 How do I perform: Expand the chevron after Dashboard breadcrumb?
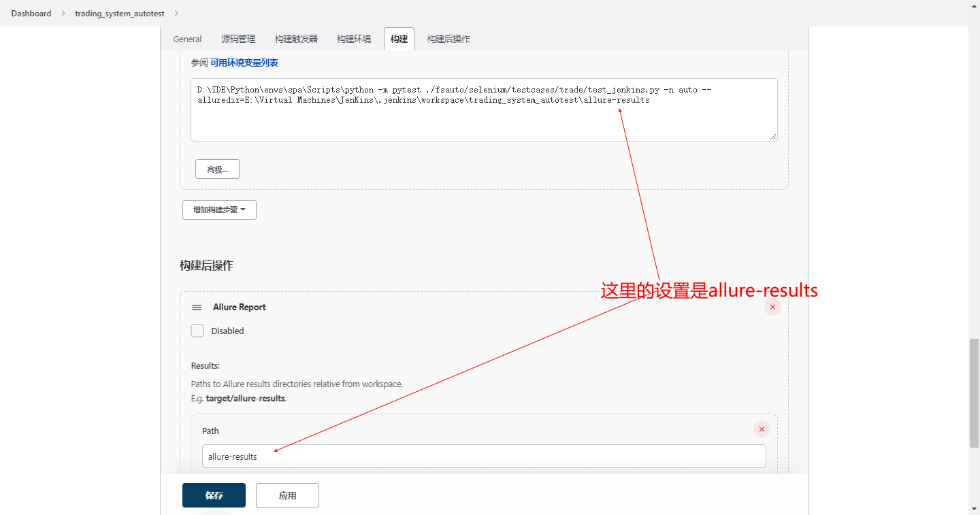(63, 14)
